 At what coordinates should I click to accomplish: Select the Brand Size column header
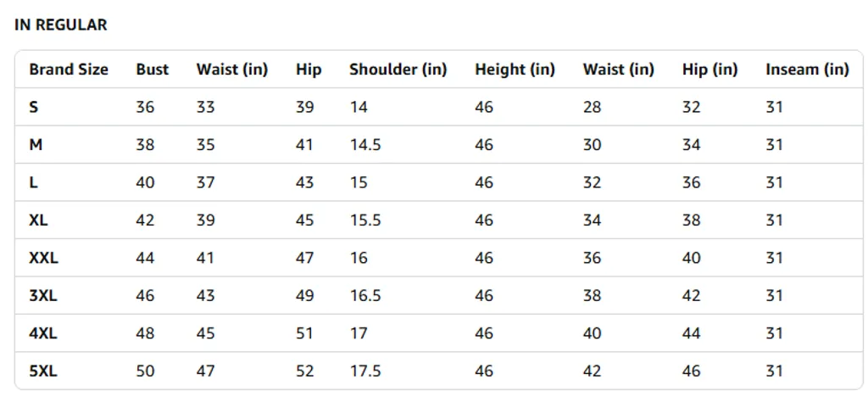[69, 70]
